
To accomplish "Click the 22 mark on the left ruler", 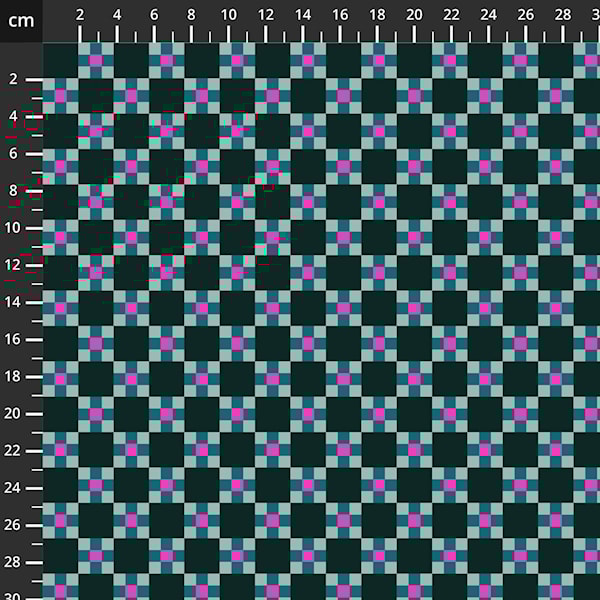I will tap(14, 450).
